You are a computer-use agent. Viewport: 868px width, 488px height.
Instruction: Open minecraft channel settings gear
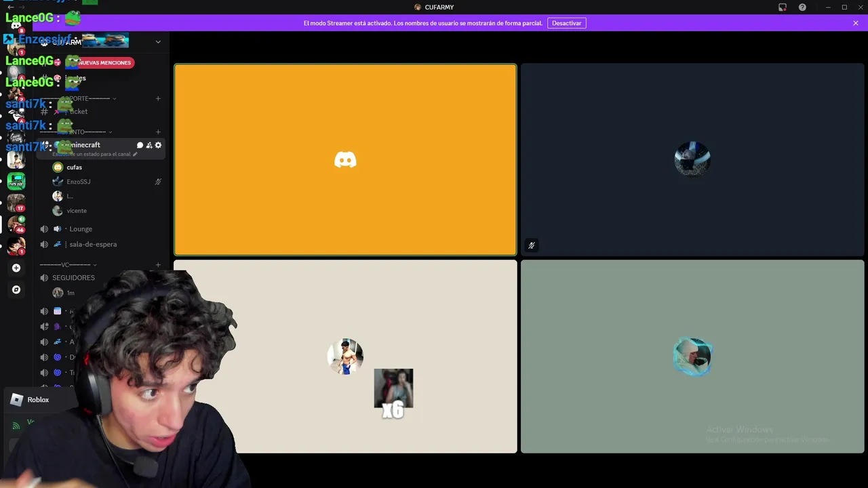tap(158, 145)
